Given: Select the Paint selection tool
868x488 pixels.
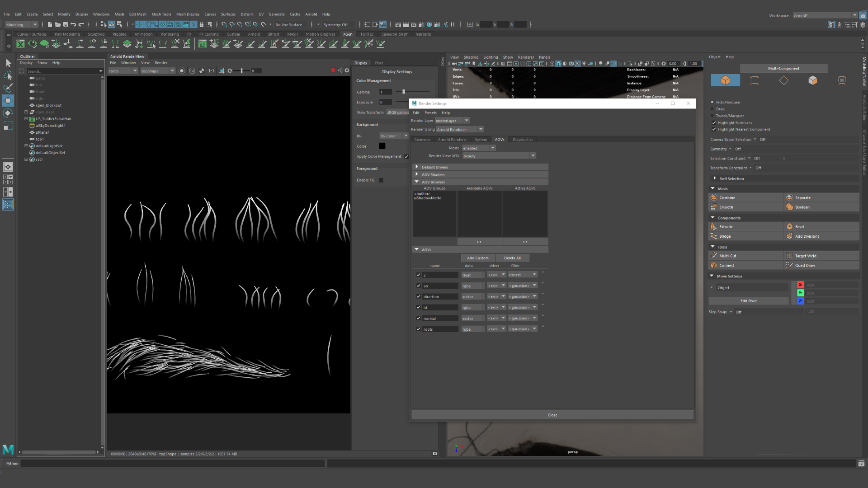Looking at the screenshot, I should coord(8,88).
